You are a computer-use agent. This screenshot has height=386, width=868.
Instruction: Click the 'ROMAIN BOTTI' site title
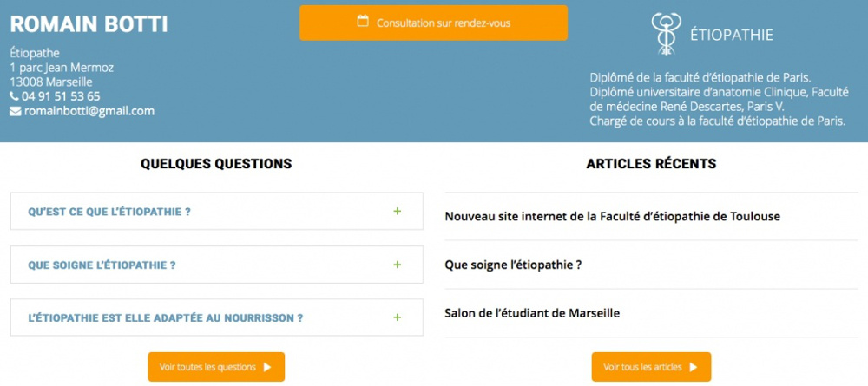coord(89,24)
